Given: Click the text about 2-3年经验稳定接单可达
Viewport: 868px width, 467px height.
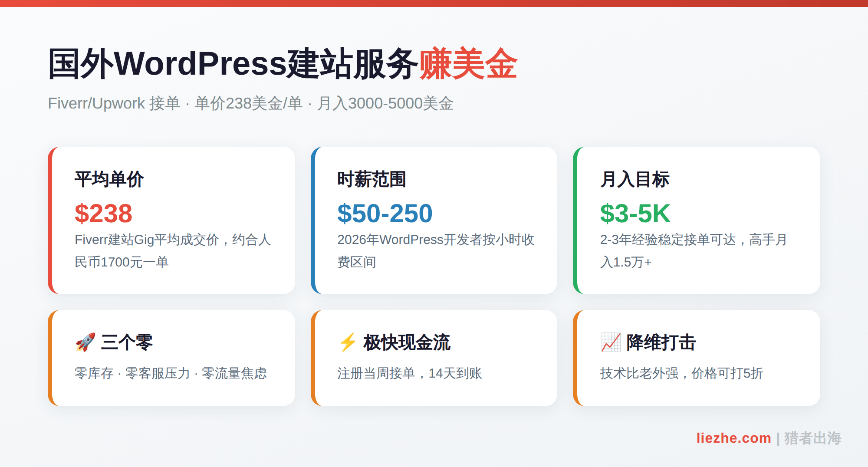Looking at the screenshot, I should 694,251.
